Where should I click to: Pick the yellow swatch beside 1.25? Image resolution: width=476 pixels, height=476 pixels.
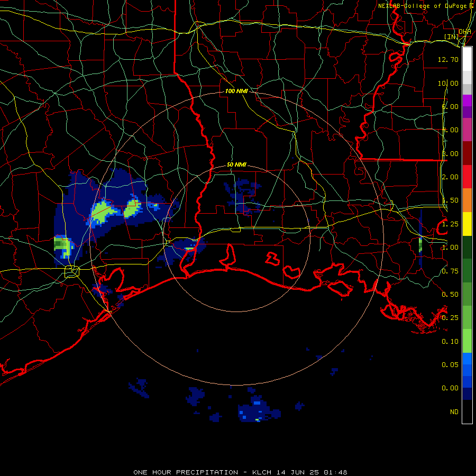pos(467,224)
